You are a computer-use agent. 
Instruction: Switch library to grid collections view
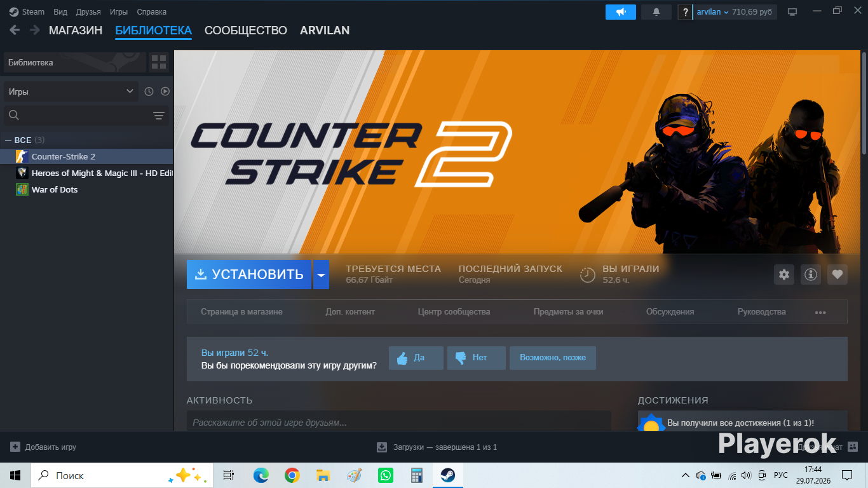pyautogui.click(x=159, y=62)
